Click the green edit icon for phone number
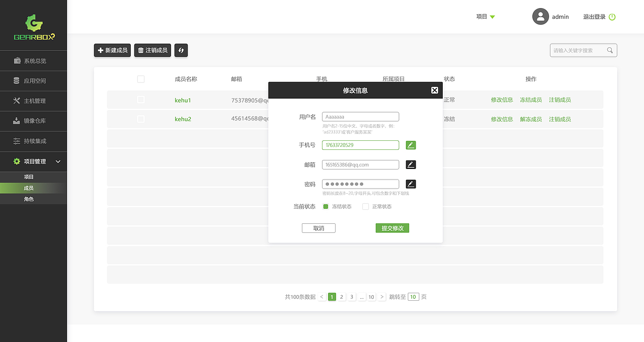The image size is (644, 342). [411, 145]
